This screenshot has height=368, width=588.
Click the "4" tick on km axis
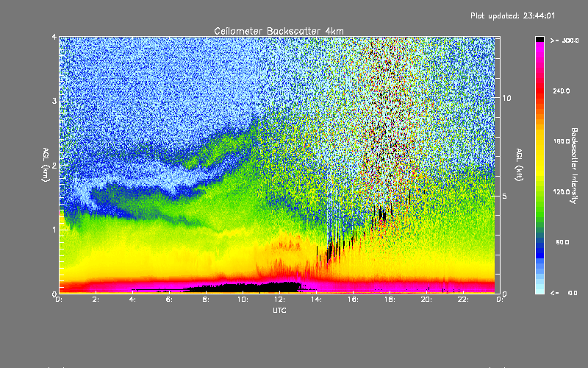[54, 38]
